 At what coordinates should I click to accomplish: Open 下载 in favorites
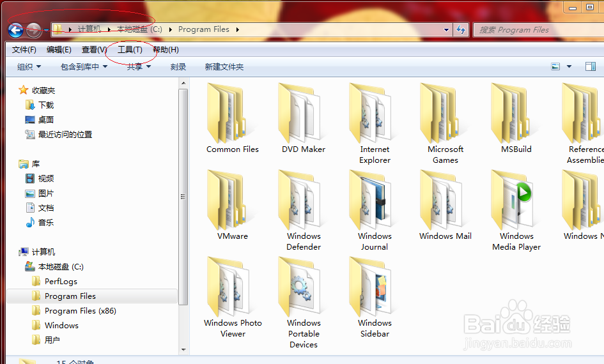click(x=46, y=105)
